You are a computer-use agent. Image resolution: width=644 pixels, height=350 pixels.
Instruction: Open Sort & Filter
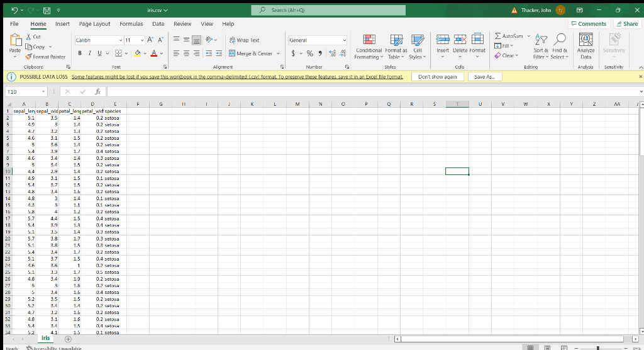coord(541,47)
